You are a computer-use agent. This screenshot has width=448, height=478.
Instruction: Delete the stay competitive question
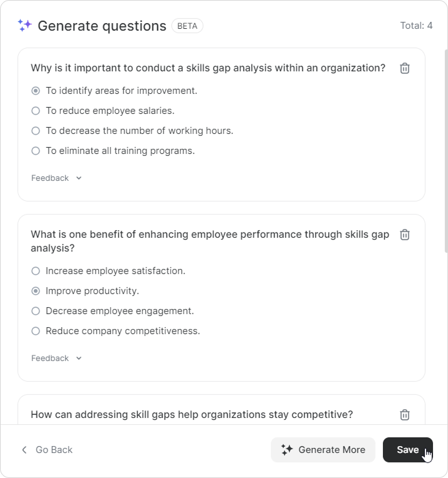405,415
